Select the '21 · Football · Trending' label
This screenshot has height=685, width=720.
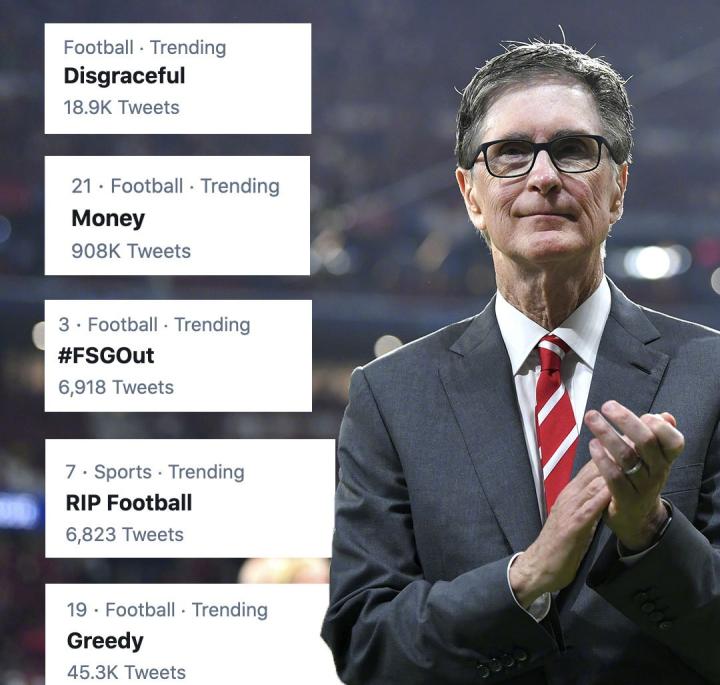(x=175, y=186)
